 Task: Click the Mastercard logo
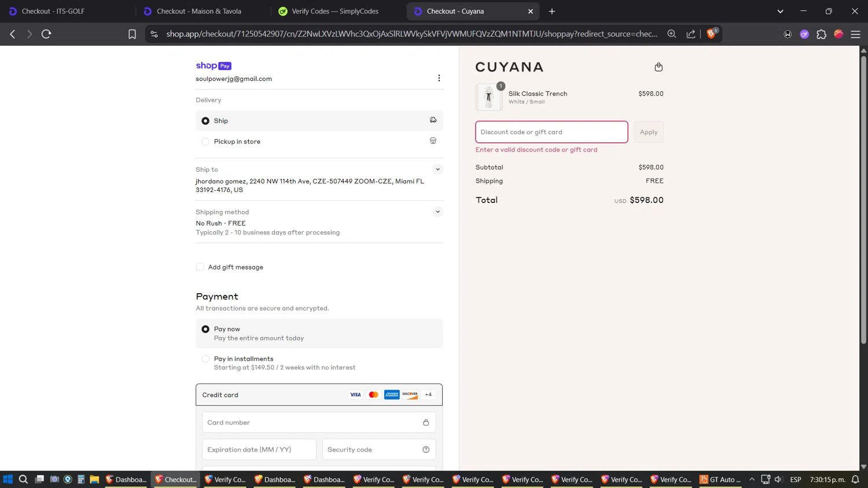[x=374, y=394]
